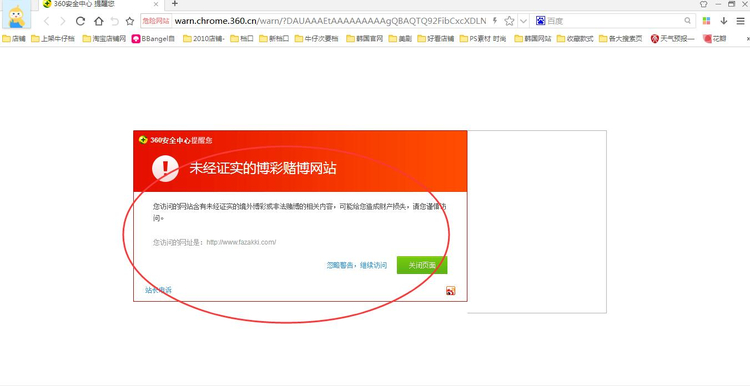The width and height of the screenshot is (750, 386).
Task: Expand the address bar dropdown arrow
Action: pos(523,21)
